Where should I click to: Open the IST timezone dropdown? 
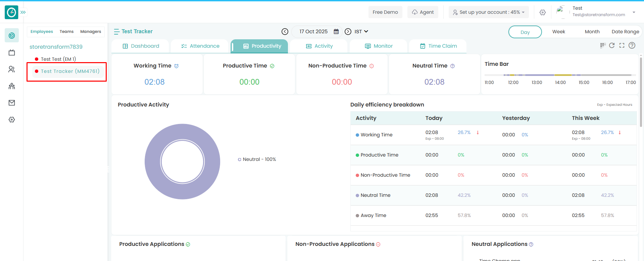(x=361, y=32)
